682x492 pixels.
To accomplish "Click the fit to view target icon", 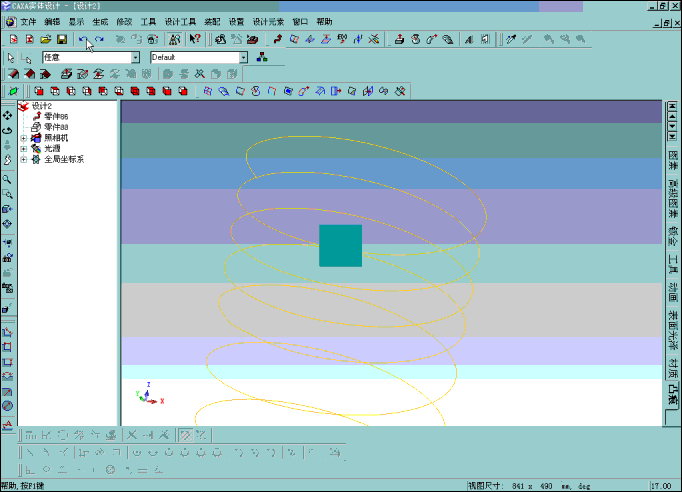I will coord(7,224).
